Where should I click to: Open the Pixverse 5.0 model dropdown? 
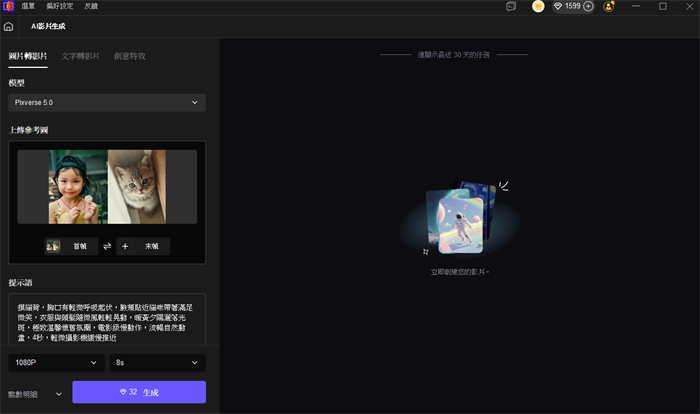(106, 102)
